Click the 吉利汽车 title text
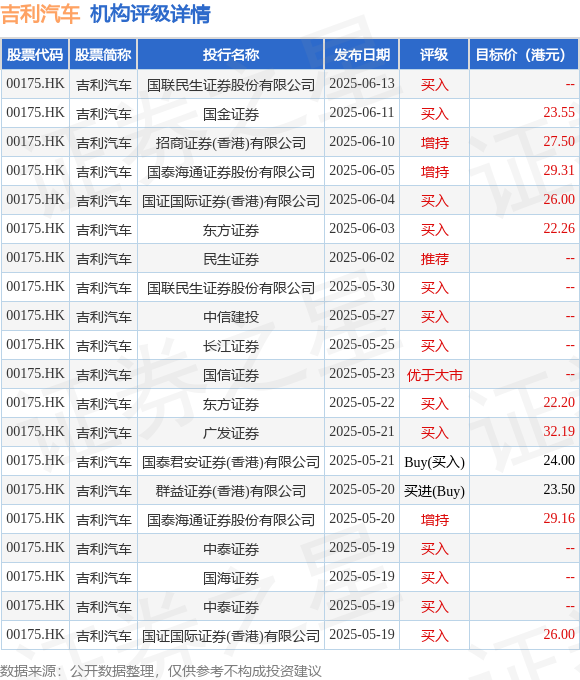The height and width of the screenshot is (680, 580). (40, 14)
